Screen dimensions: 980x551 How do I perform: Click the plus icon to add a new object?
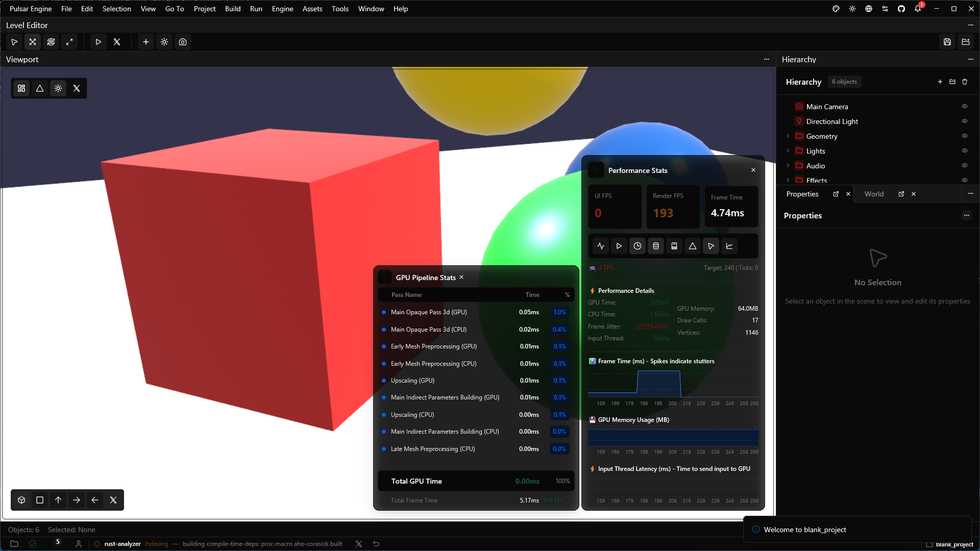coord(146,42)
